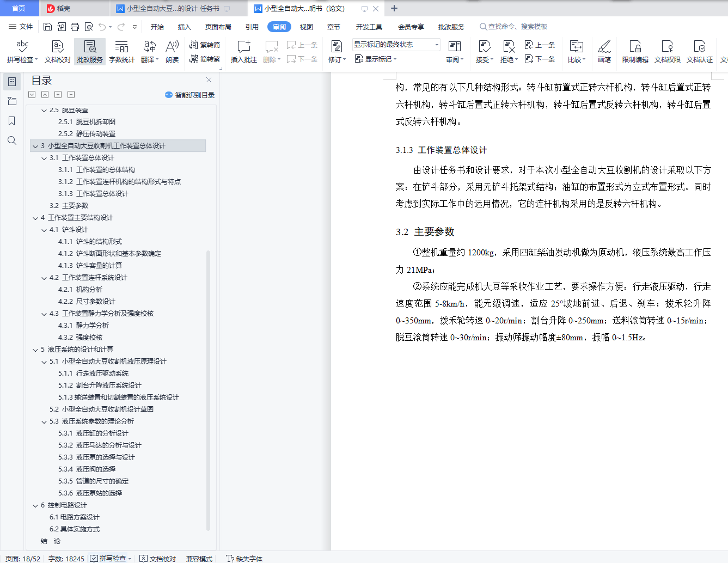Viewport: 728px width, 563px height.
Task: Collapse section 5.3 液压系统参数的理论分析
Action: click(x=44, y=421)
